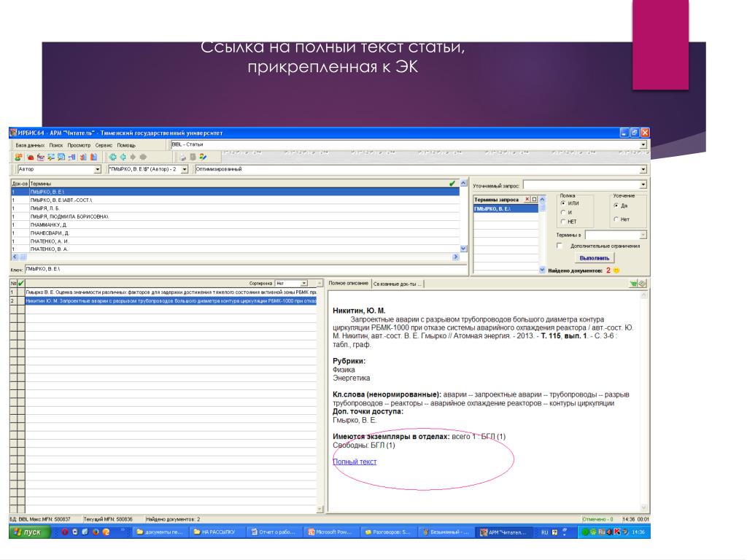Viewport: 747px width, 560px height.
Task: Select Усечение Нет radio button
Action: tap(616, 219)
